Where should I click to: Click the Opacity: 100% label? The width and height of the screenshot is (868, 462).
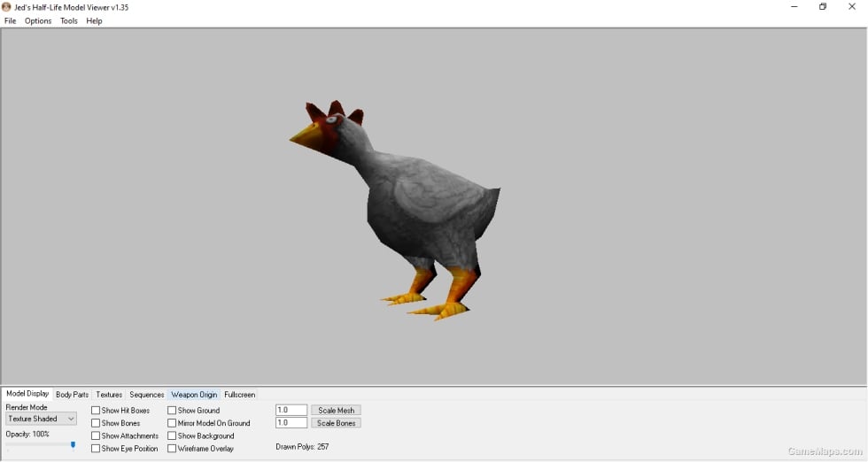coord(27,435)
